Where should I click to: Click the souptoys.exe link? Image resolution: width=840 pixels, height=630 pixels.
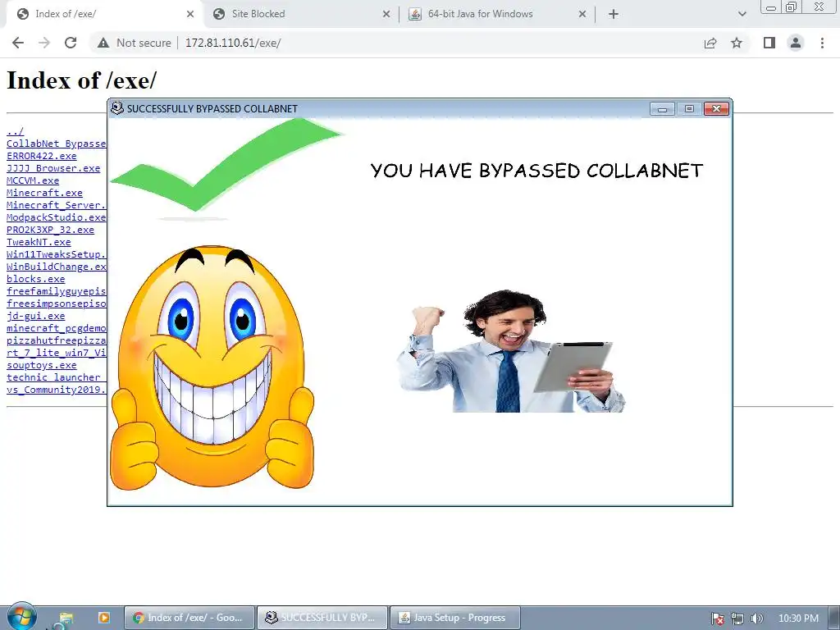[x=41, y=365]
